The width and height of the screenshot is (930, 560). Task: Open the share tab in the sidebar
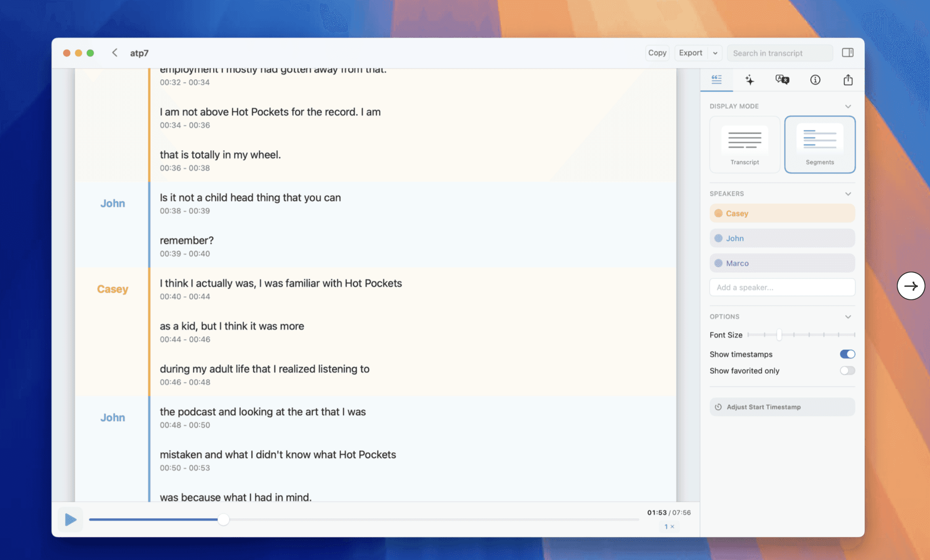coord(848,80)
